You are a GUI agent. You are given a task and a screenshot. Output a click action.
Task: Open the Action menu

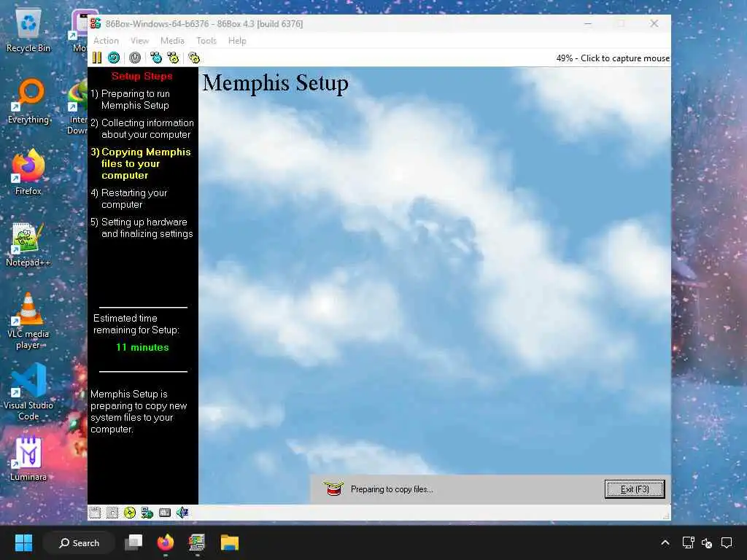[106, 41]
